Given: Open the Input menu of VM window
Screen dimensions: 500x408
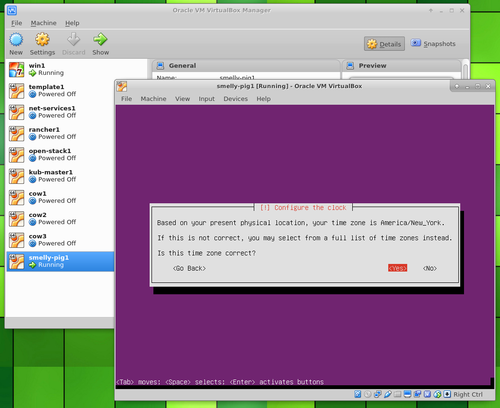Looking at the screenshot, I should pyautogui.click(x=207, y=99).
